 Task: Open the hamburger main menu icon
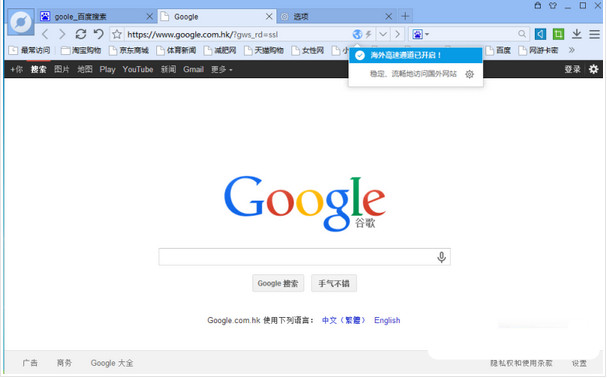[x=595, y=34]
